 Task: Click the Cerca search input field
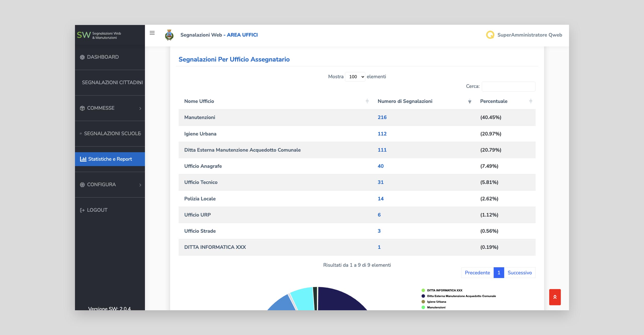point(508,87)
